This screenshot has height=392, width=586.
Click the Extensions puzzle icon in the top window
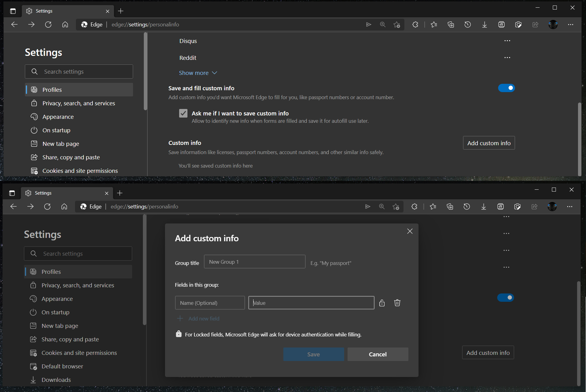click(x=415, y=25)
